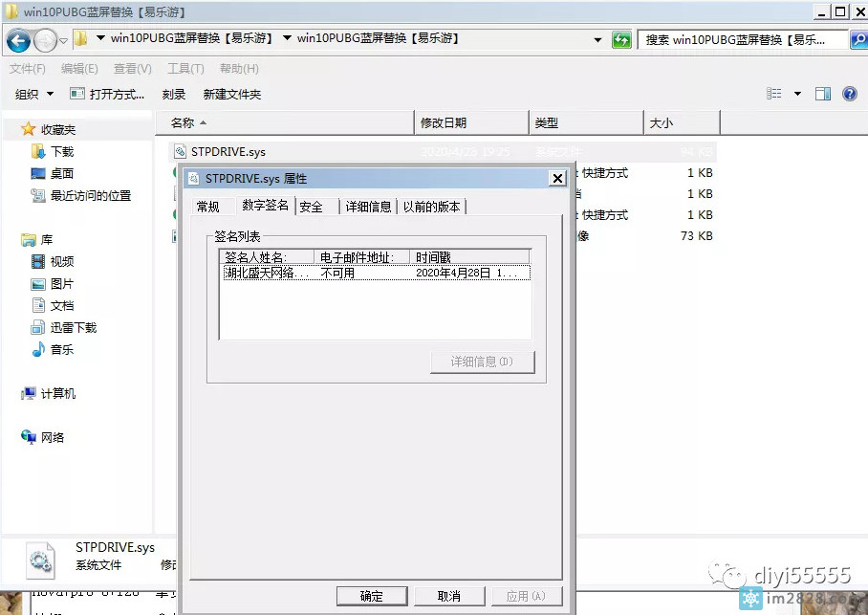Select Desktop (桌面) in the sidebar

pos(61,173)
